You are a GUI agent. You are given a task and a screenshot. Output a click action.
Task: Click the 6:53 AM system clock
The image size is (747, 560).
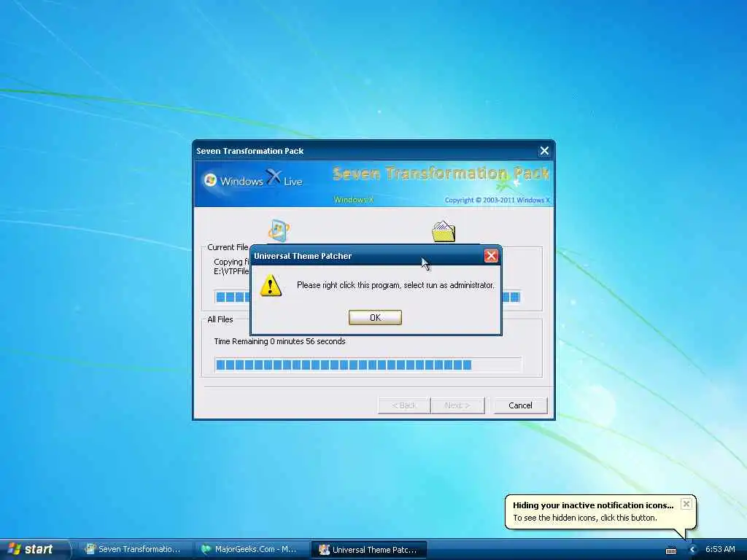click(720, 550)
